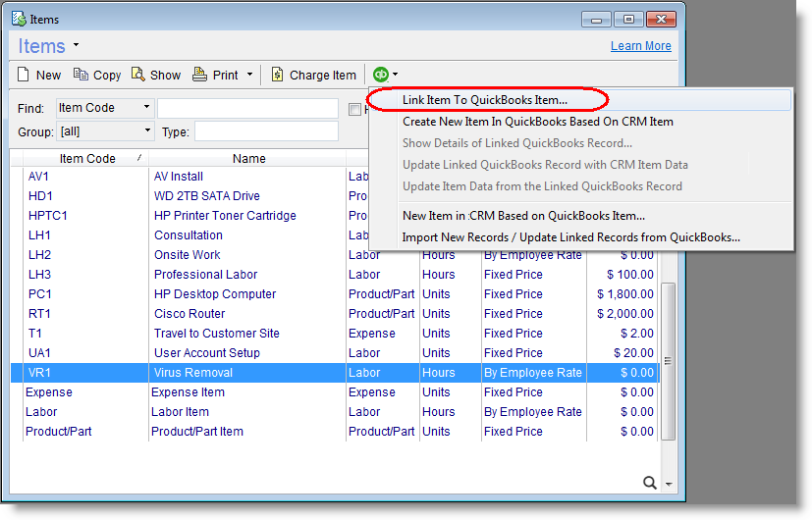The height and width of the screenshot is (520, 812).
Task: Select the Consultation item row
Action: tap(188, 235)
